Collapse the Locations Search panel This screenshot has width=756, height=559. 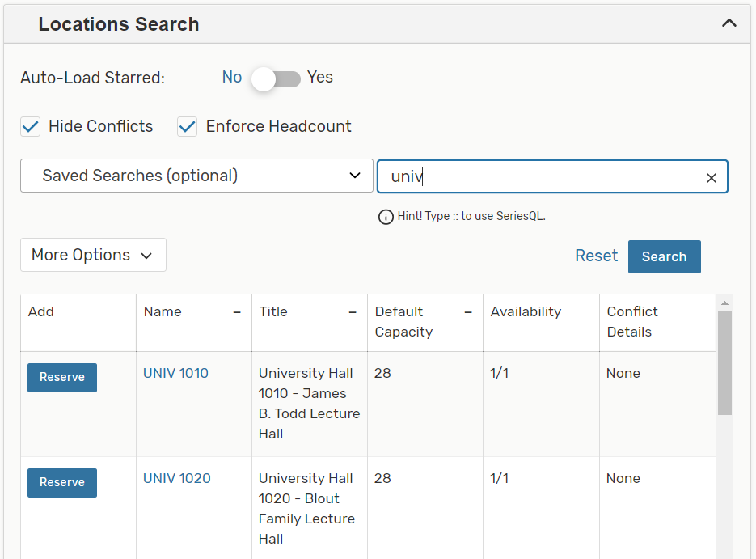click(729, 23)
